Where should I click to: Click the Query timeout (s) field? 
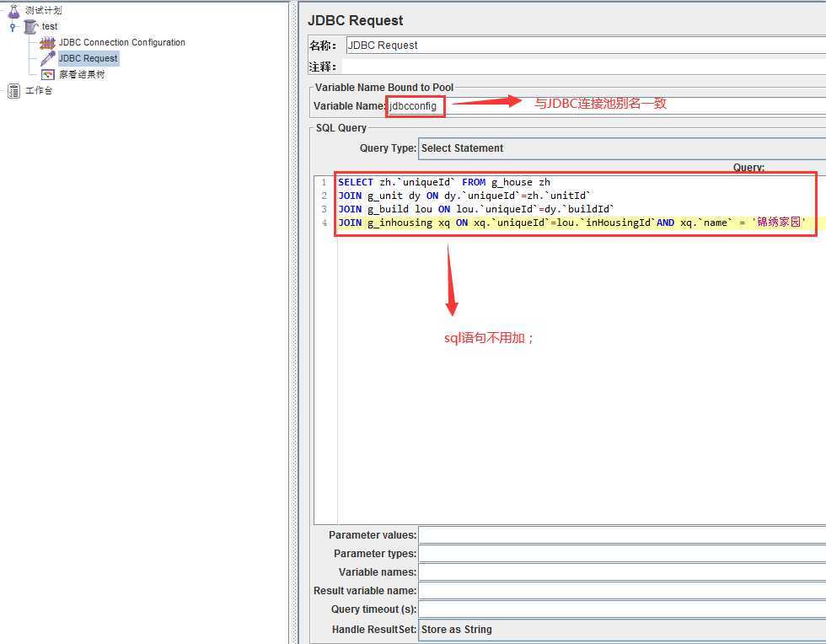coord(622,609)
